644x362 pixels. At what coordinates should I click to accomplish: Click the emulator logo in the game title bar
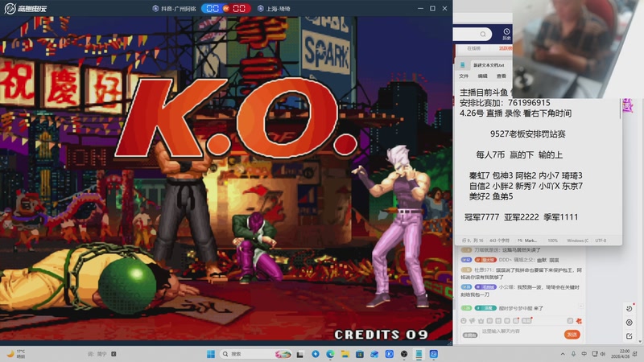26,8
